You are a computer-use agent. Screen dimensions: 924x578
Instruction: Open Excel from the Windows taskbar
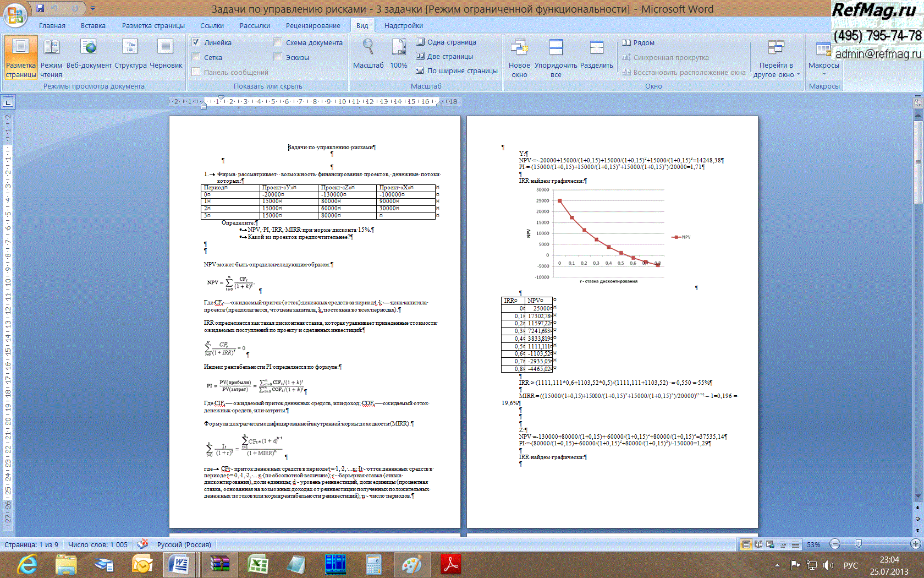pyautogui.click(x=257, y=564)
